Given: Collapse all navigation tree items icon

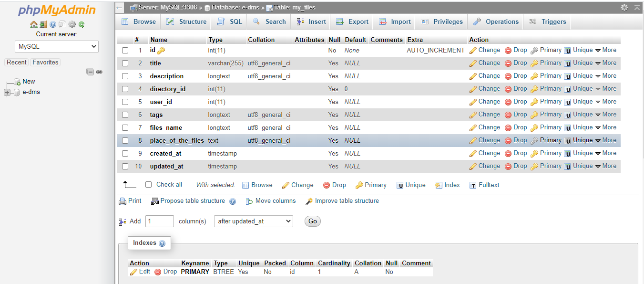Looking at the screenshot, I should [x=90, y=72].
